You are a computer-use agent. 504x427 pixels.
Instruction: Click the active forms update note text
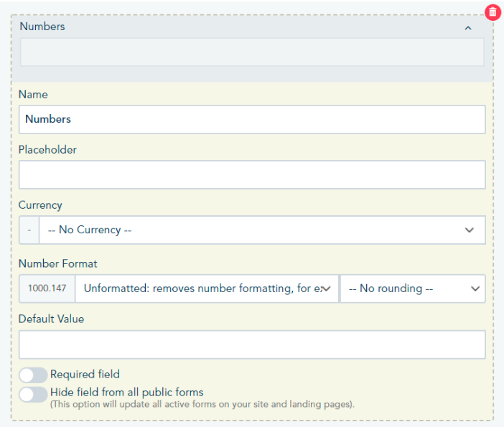click(x=202, y=405)
